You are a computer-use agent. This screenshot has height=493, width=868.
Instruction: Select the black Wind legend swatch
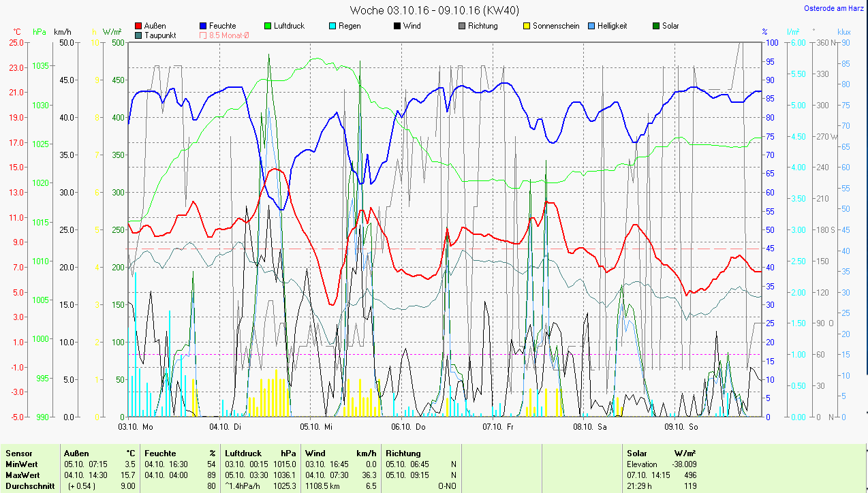(x=397, y=26)
